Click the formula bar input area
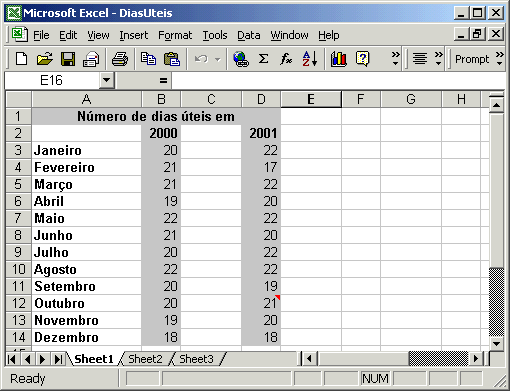Screen dimensions: 510x391 tap(338, 80)
